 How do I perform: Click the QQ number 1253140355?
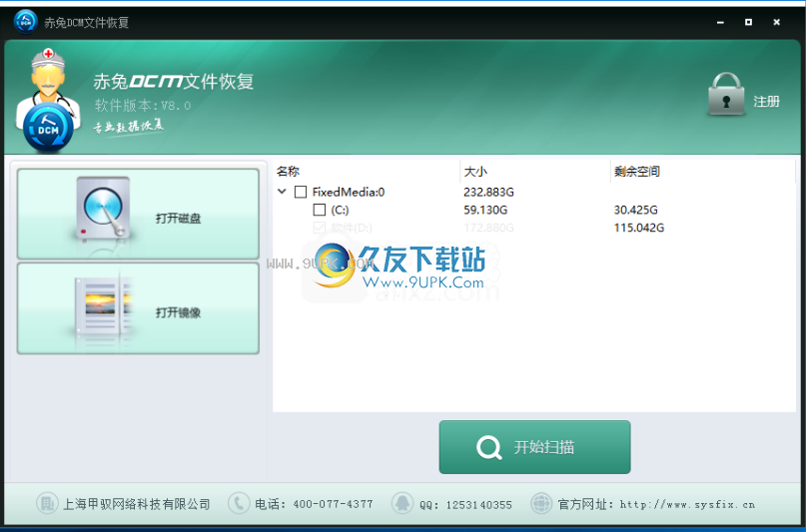(x=478, y=505)
